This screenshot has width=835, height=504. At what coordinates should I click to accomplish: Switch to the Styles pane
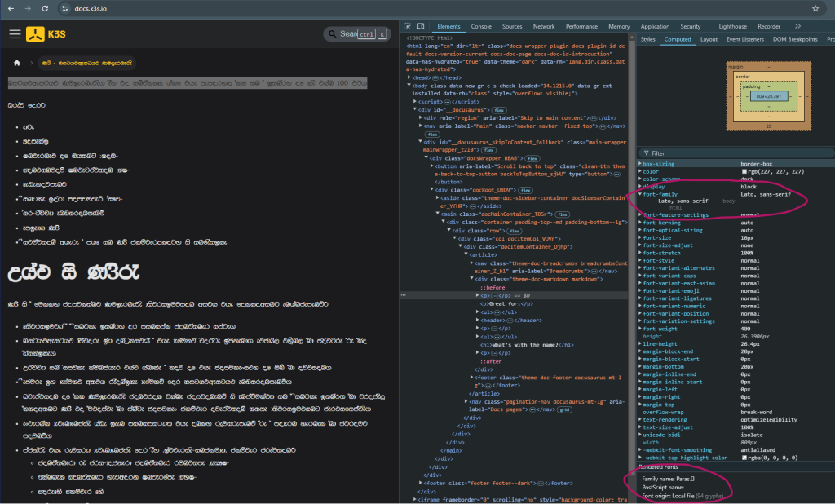648,38
